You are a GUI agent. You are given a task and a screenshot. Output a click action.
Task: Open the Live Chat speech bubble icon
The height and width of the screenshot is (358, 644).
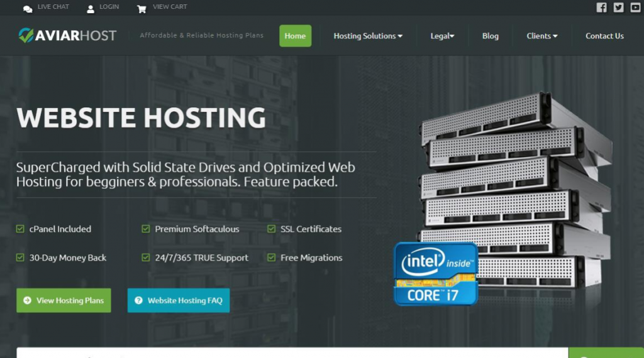coord(28,9)
